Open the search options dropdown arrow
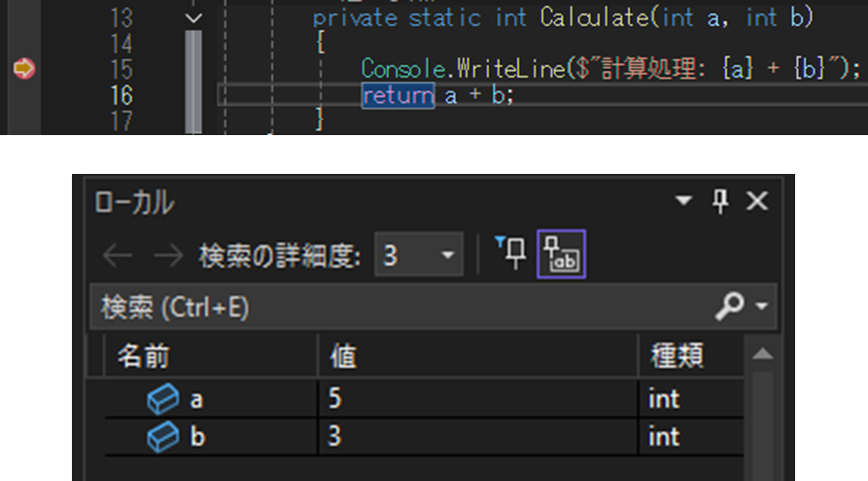This screenshot has height=481, width=868. 762,306
